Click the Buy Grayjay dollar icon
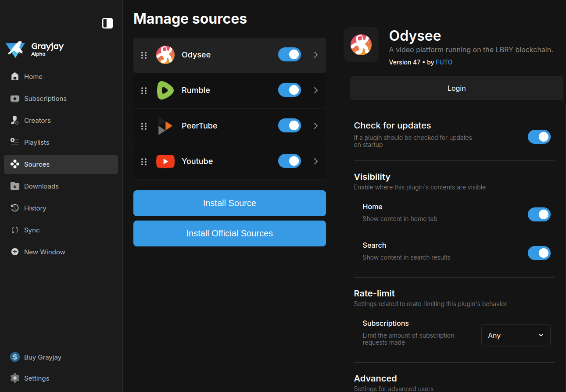Screen dimensions: 566x392 click(x=15, y=357)
